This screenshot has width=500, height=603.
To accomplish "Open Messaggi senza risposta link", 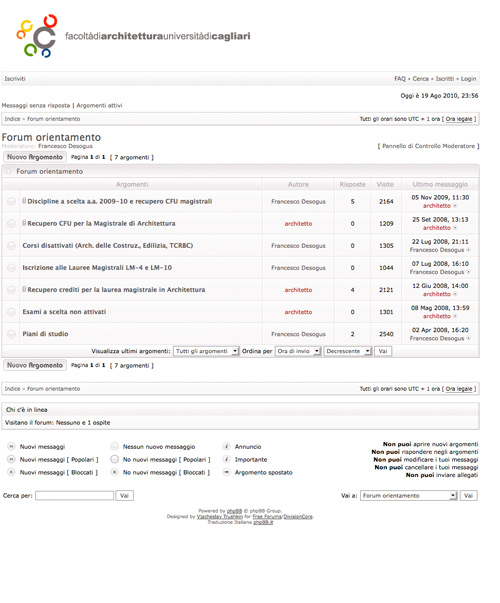I will 36,105.
